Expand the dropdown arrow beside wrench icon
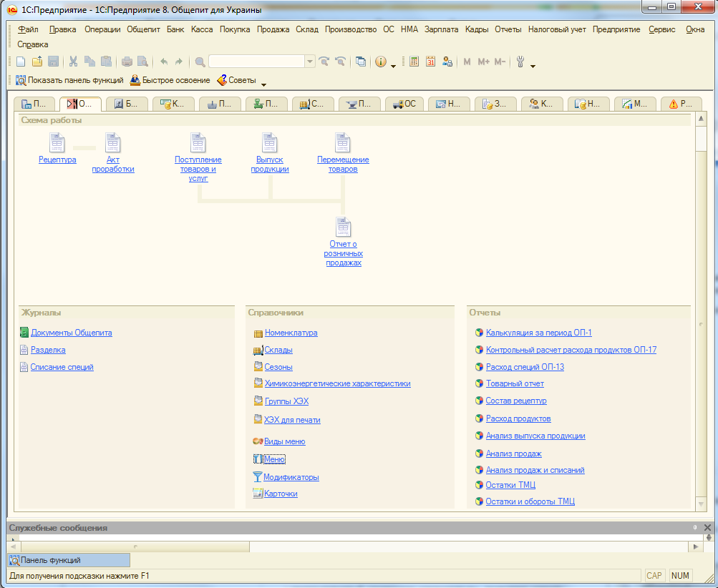The image size is (718, 588). point(533,67)
